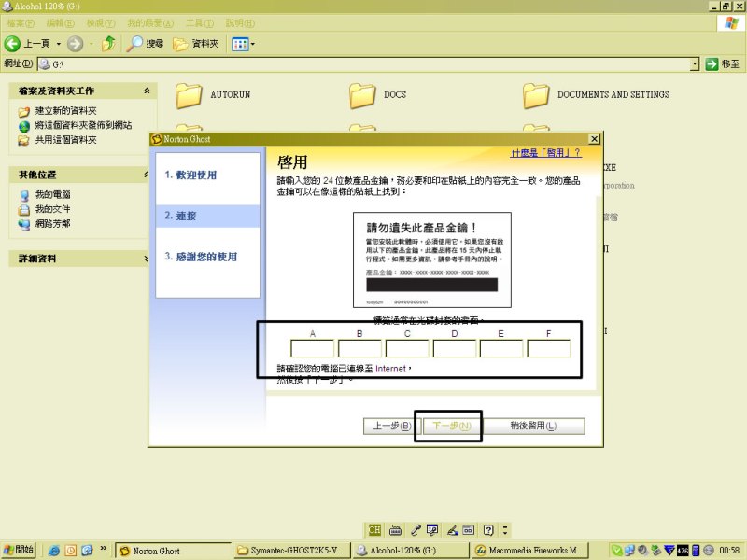Click the green shield tray icon
747x560 pixels.
coord(616,551)
